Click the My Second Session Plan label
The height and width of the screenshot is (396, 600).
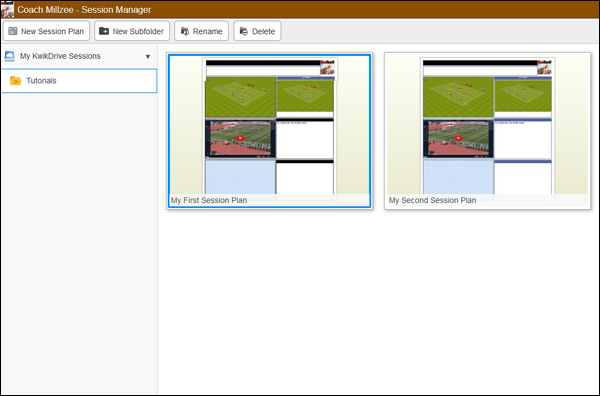(x=432, y=200)
